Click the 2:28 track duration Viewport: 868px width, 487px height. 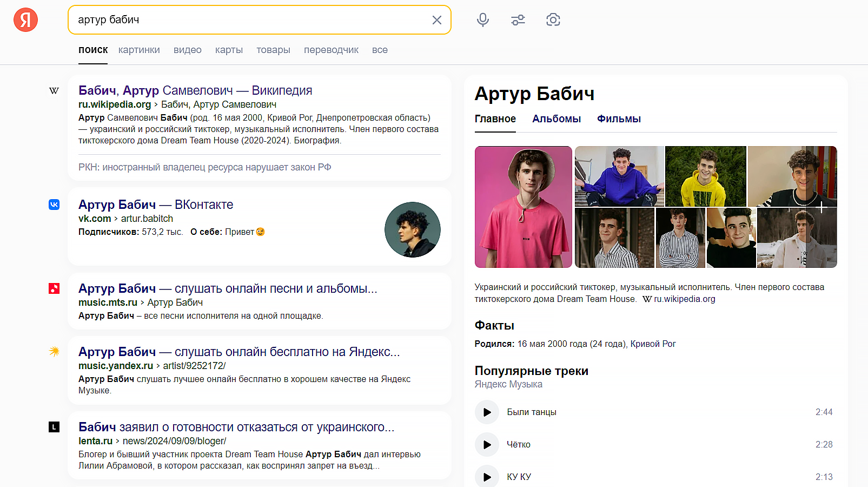pos(824,445)
